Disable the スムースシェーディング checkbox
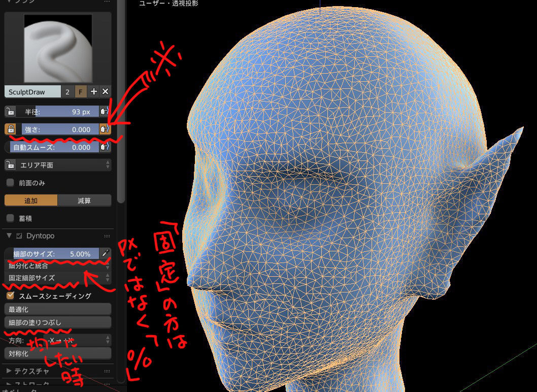The width and height of the screenshot is (537, 392). point(11,296)
